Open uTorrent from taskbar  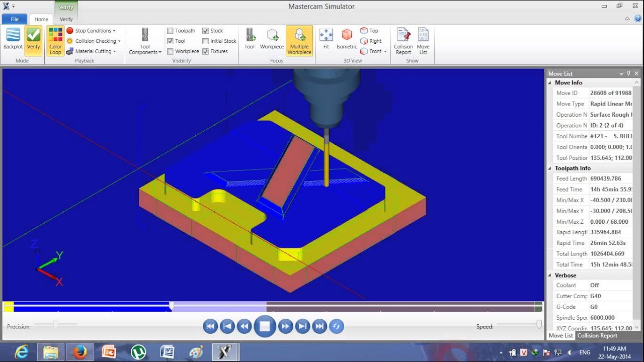click(x=138, y=352)
